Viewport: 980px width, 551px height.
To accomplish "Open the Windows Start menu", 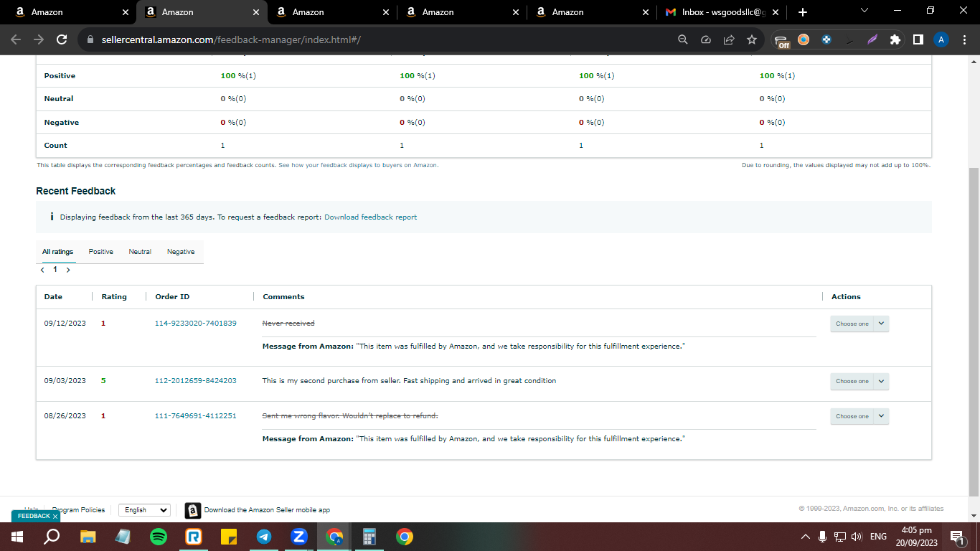I will coord(17,537).
